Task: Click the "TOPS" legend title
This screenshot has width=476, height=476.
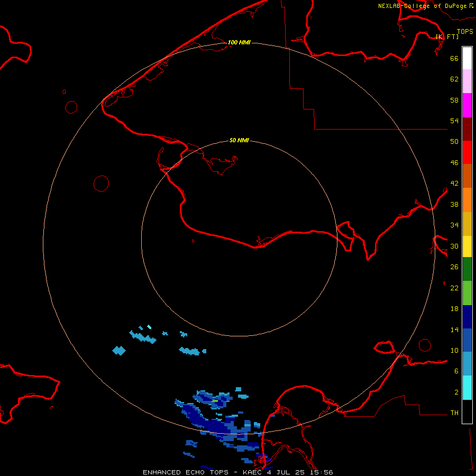Action: click(465, 32)
